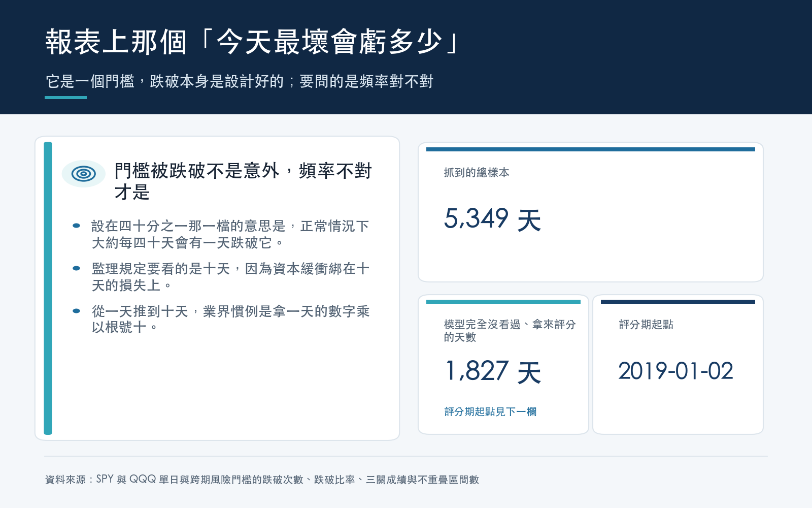Image resolution: width=812 pixels, height=508 pixels.
Task: Click the value 1,827 天
Action: [493, 371]
